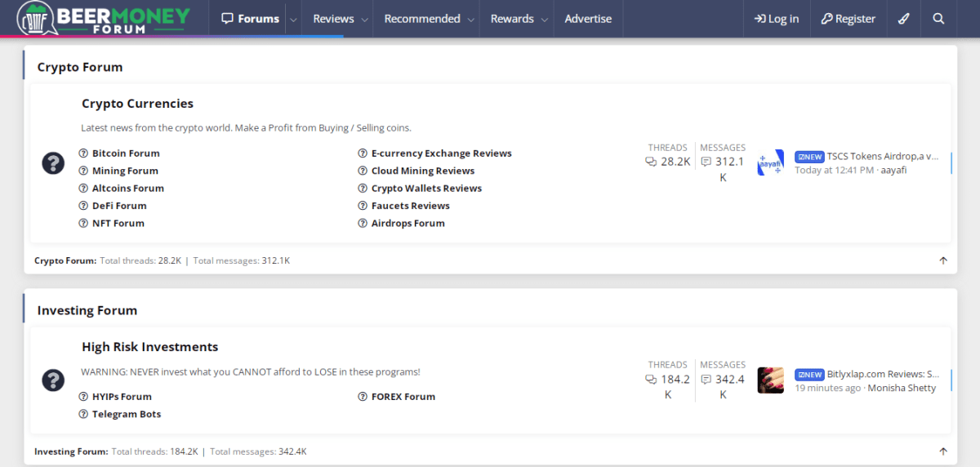The height and width of the screenshot is (467, 980).
Task: Click question icon beside Crypto Wallets Reviews
Action: tap(363, 188)
